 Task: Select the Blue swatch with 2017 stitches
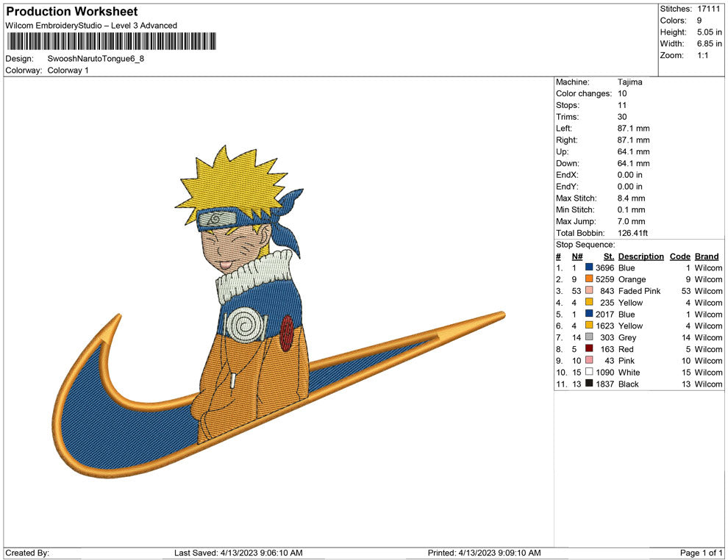[x=589, y=314]
